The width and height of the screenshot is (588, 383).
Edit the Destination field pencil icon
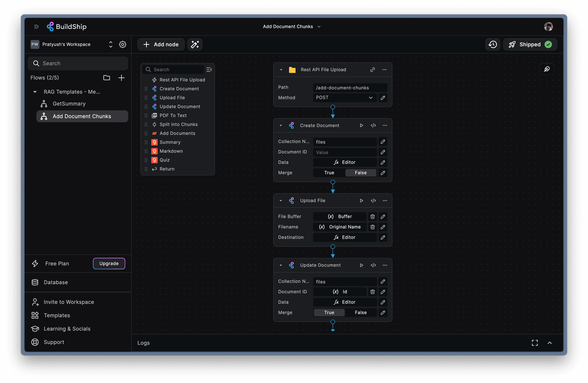pos(383,237)
